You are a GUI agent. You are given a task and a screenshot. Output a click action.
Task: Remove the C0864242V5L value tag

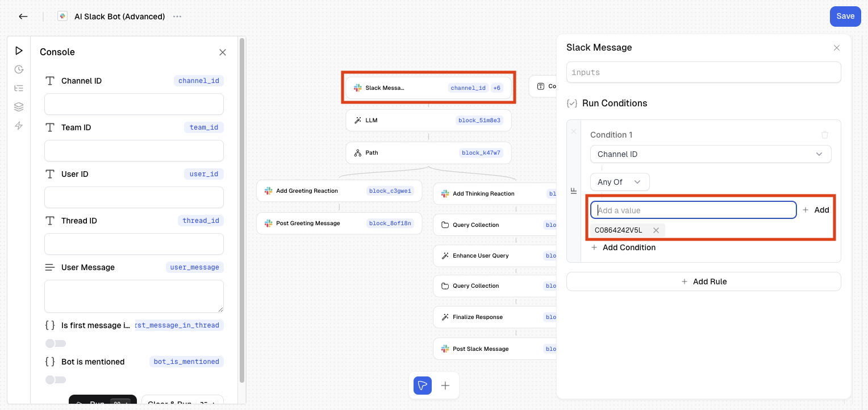pos(656,230)
